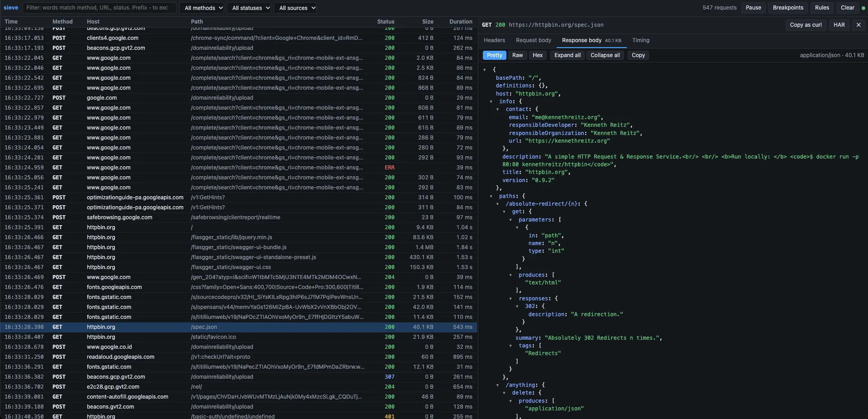Viewport: 868px width, 419px height.
Task: Collapse the root JSON object triangle
Action: point(484,70)
